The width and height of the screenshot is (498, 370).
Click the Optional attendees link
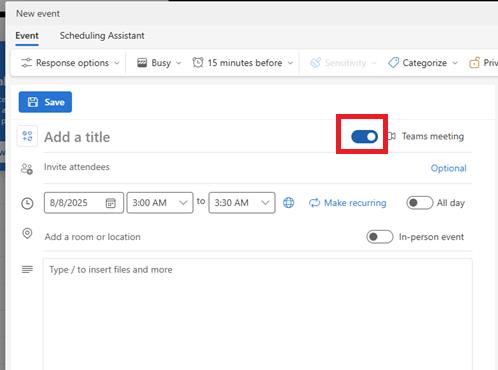pos(448,168)
